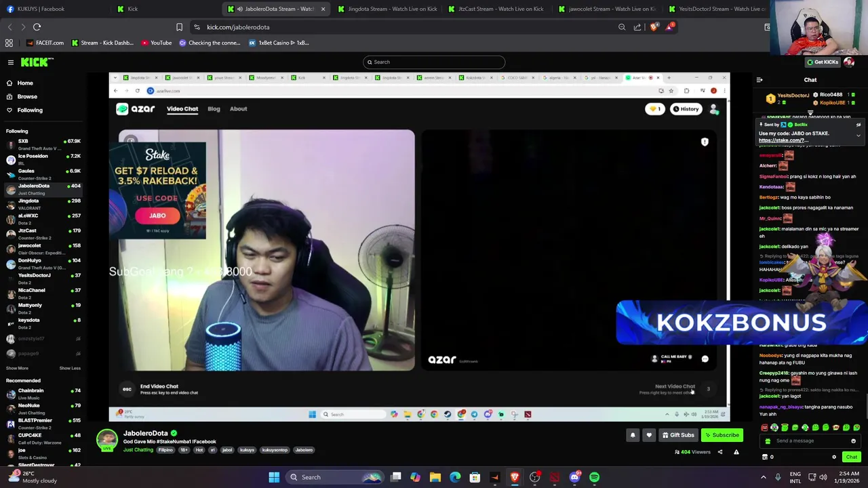Open the emoji picker in chat box

[x=853, y=441]
